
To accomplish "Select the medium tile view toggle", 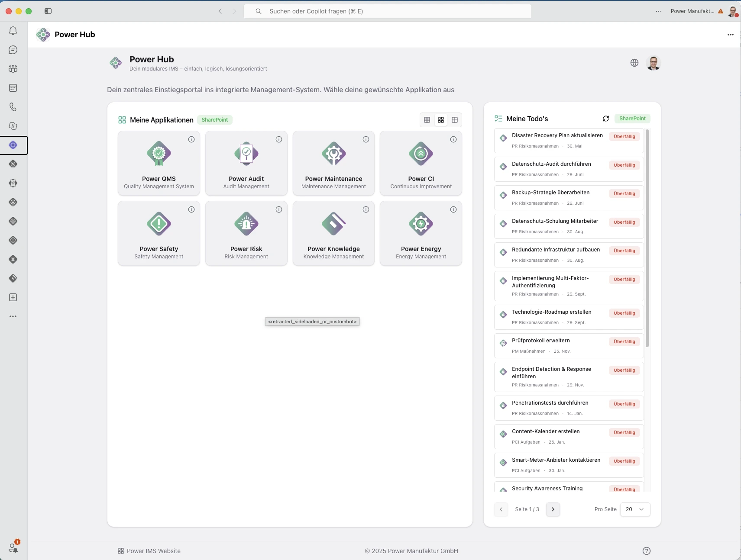I will coord(441,120).
